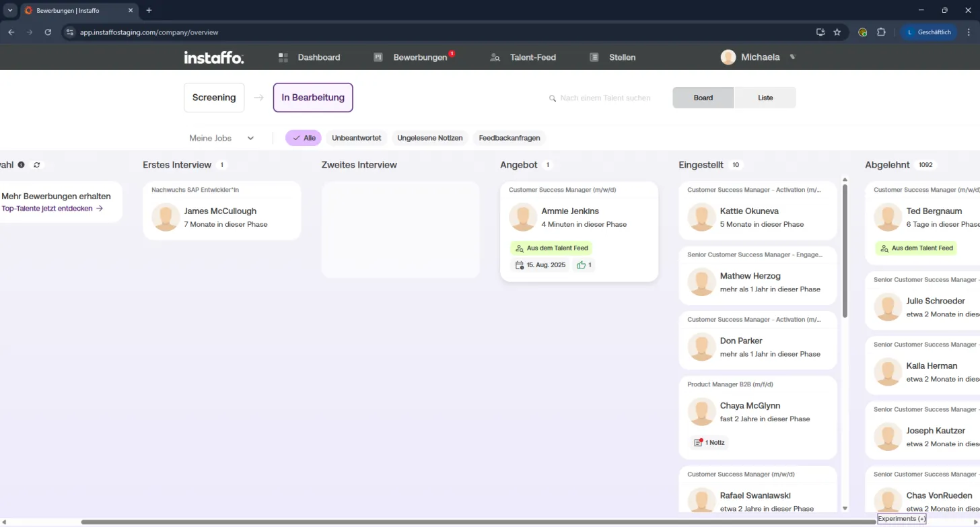
Task: Open the browser Extensions puzzle icon
Action: (x=881, y=32)
